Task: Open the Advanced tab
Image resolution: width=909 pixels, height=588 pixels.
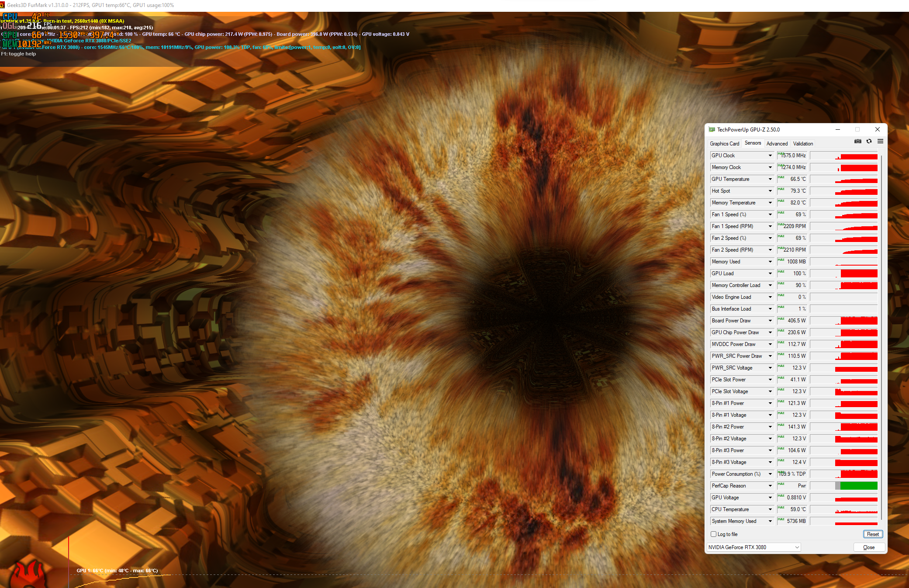Action: coord(777,144)
